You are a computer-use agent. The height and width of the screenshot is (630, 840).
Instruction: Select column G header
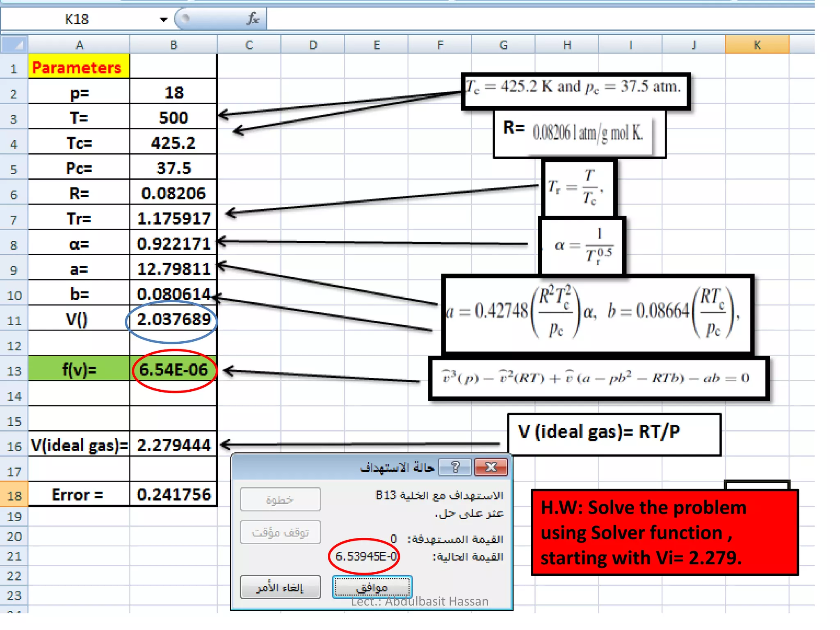[x=503, y=45]
